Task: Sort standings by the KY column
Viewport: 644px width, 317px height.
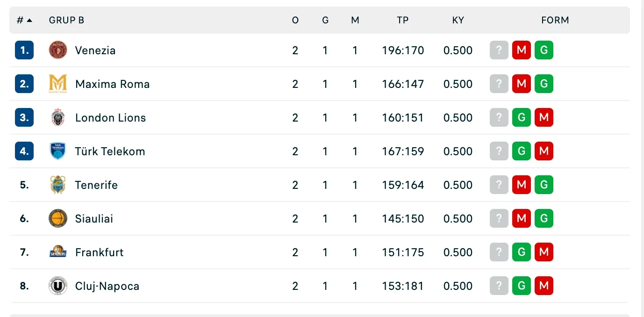Action: [458, 20]
